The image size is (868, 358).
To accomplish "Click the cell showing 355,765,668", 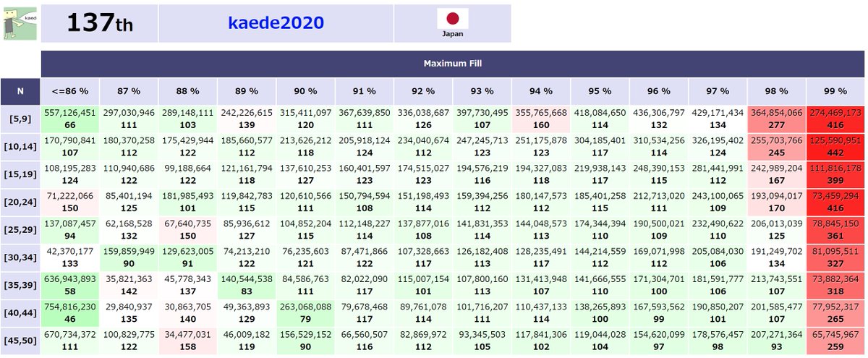I will (541, 119).
